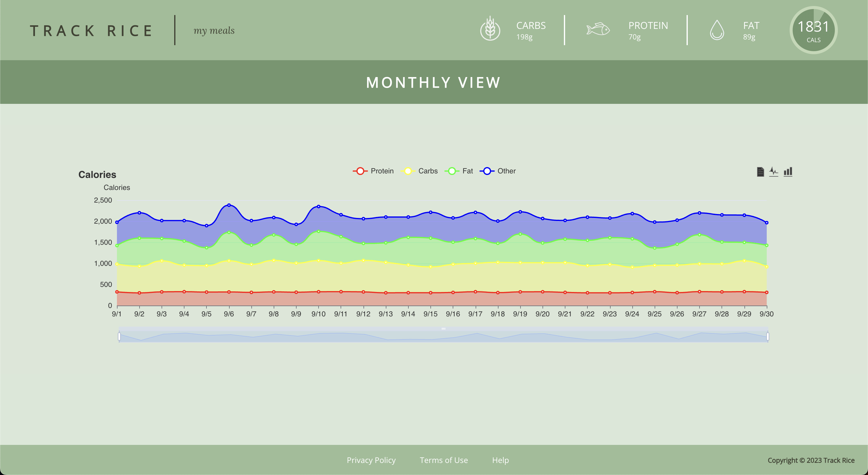Hide the Carbs series via legend
868x475 pixels.
coord(428,171)
